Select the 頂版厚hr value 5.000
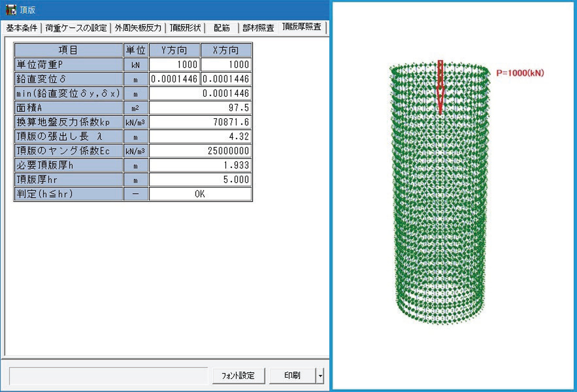The image size is (577, 392). coord(201,179)
